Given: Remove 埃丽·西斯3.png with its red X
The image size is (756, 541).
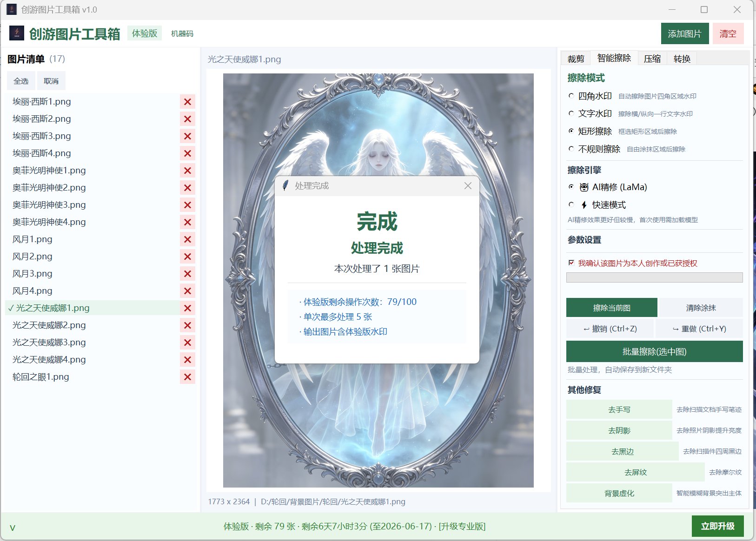Looking at the screenshot, I should (x=187, y=136).
